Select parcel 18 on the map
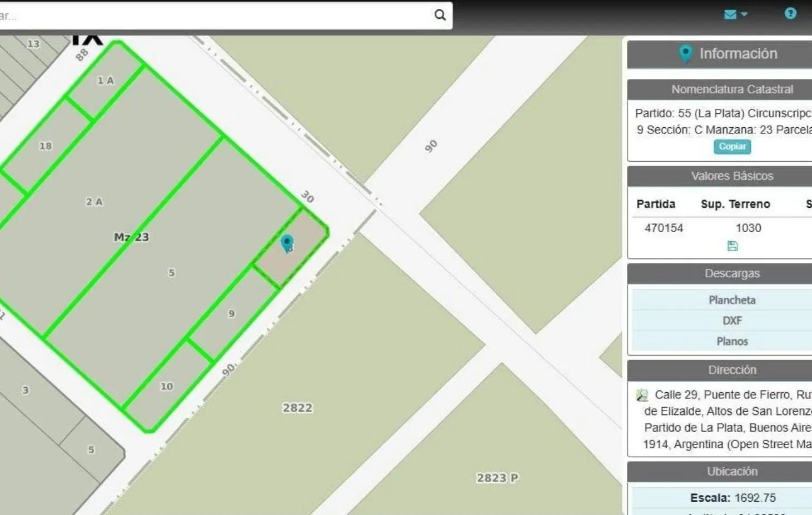This screenshot has height=515, width=812. 46,146
